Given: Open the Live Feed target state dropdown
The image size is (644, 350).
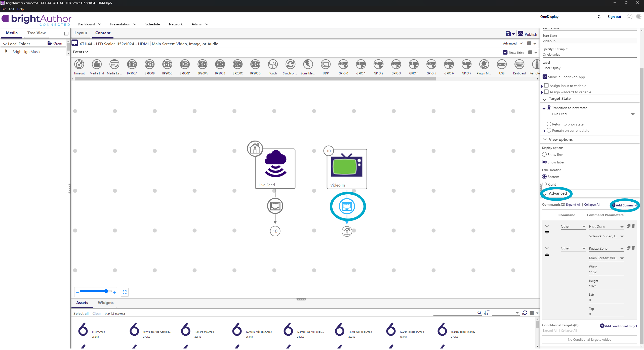Looking at the screenshot, I should pyautogui.click(x=632, y=114).
